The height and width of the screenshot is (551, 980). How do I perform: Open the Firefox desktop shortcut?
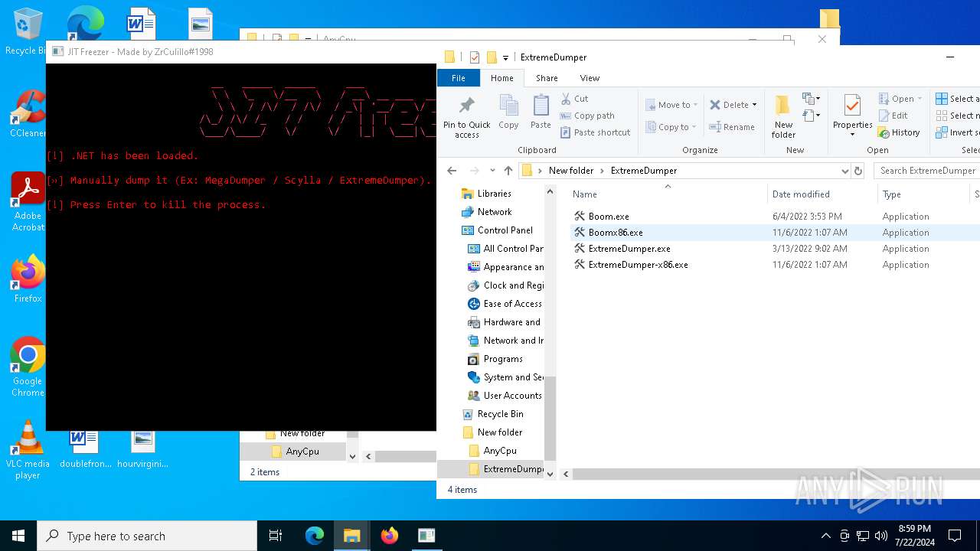[28, 279]
